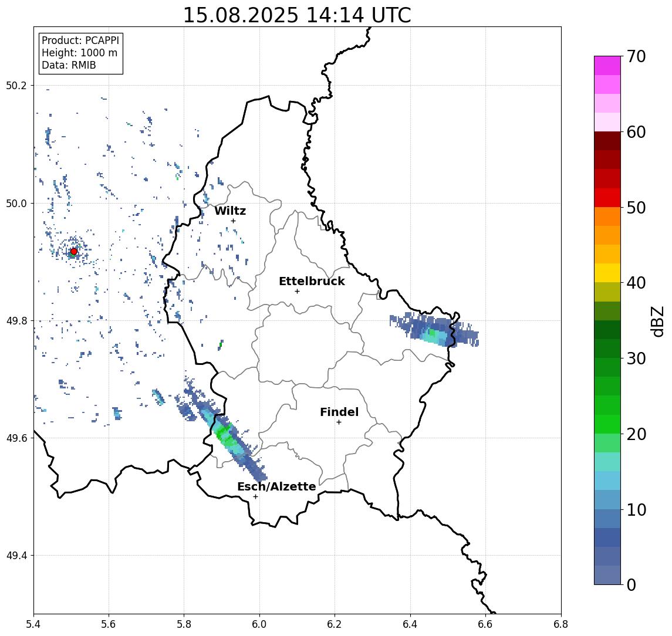
Task: Click the Ettelbruck station label
Action: tap(312, 281)
